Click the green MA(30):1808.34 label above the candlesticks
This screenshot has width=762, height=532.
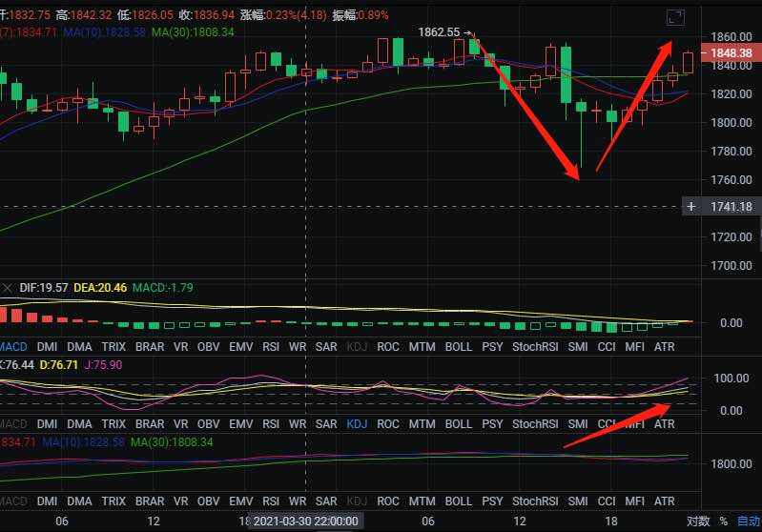(x=193, y=32)
